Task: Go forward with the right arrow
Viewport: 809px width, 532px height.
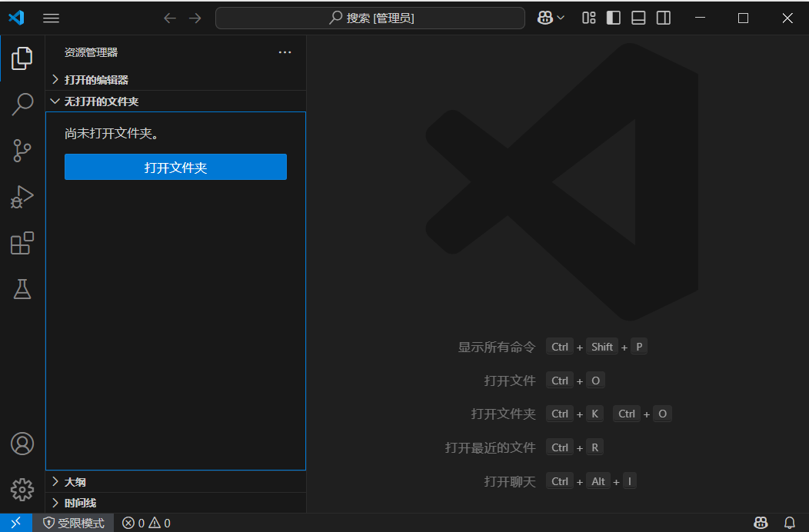Action: 195,18
